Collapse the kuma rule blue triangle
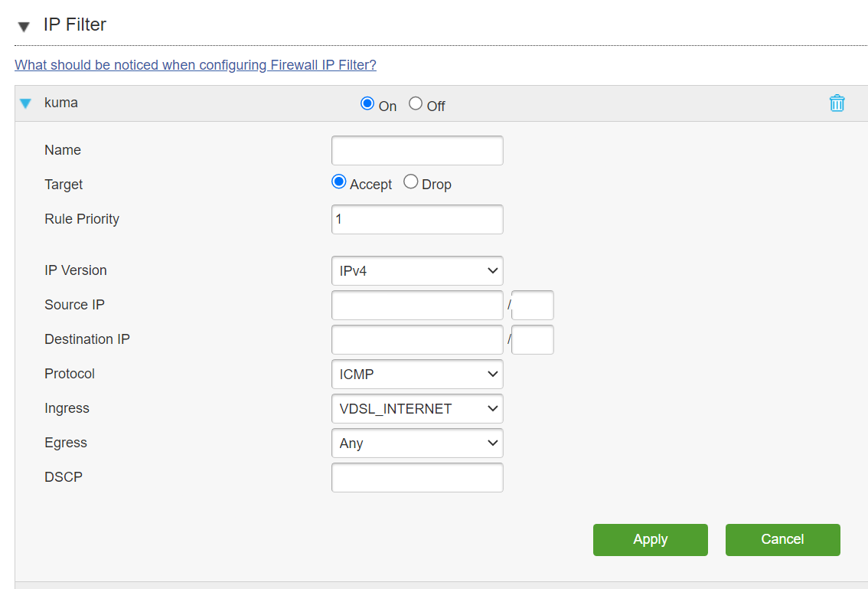 pyautogui.click(x=25, y=103)
